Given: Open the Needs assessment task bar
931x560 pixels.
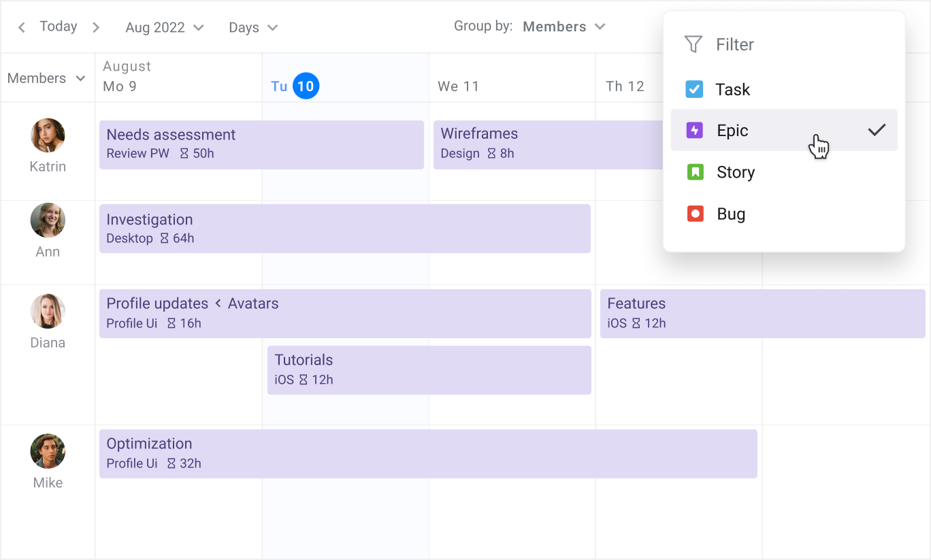Looking at the screenshot, I should click(x=261, y=144).
